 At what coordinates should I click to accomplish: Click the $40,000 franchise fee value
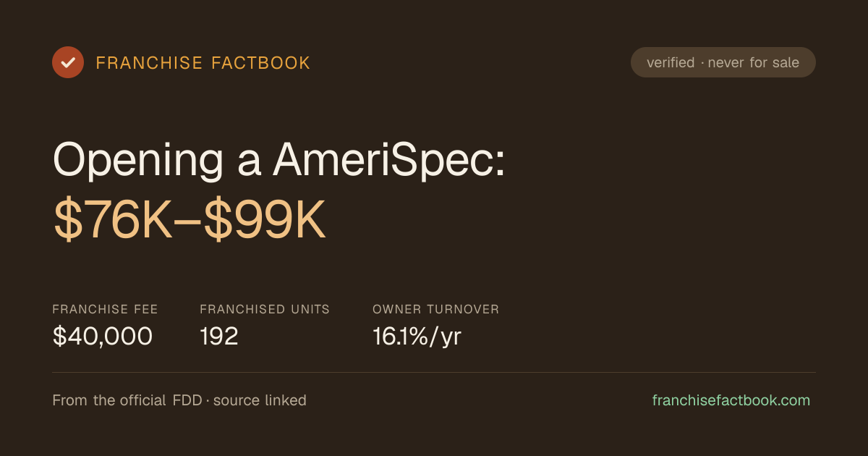point(103,337)
